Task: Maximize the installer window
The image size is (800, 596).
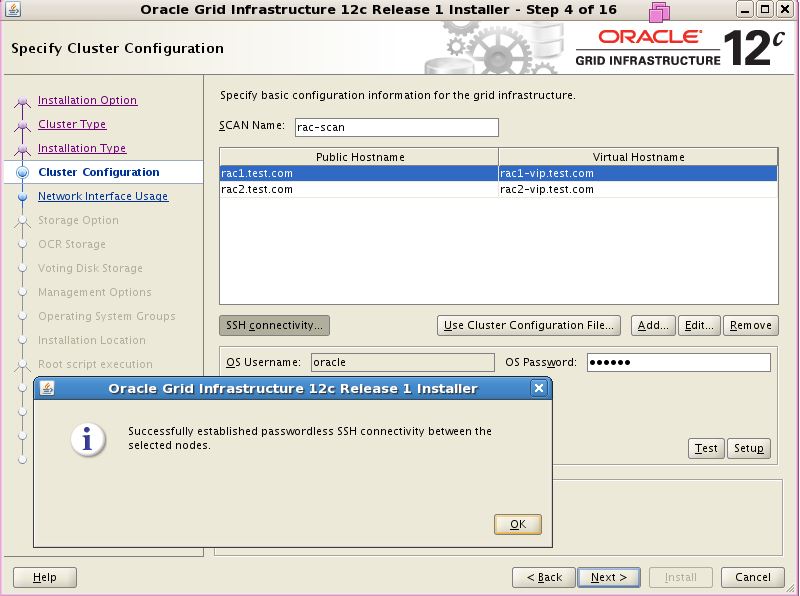Action: pos(764,9)
